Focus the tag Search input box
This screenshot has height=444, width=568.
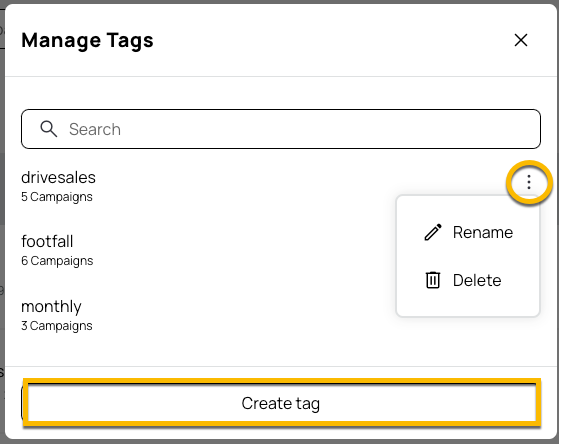coord(281,129)
